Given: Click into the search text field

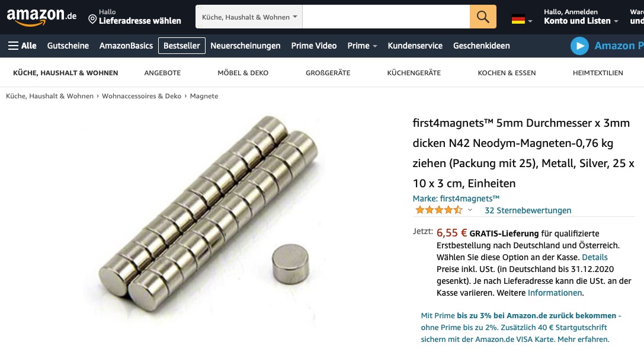Looking at the screenshot, I should point(386,17).
